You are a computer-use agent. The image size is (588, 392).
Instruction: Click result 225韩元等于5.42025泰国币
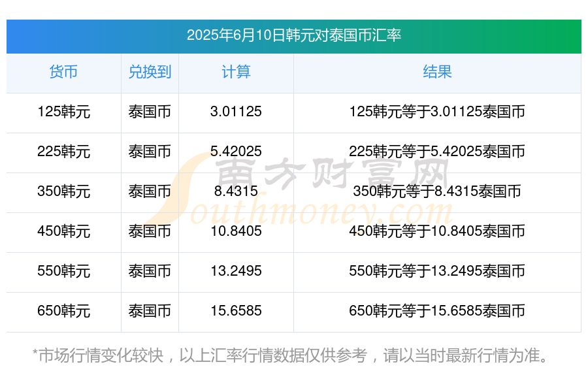coord(437,152)
